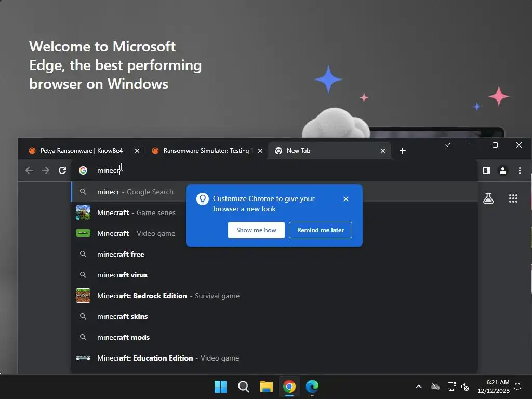Click Show me how button
This screenshot has height=399, width=532.
point(256,230)
